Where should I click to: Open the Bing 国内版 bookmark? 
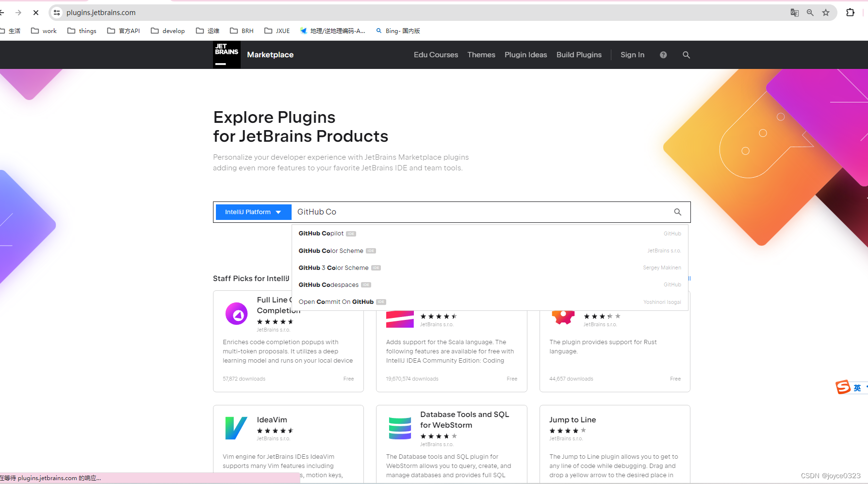pyautogui.click(x=398, y=31)
